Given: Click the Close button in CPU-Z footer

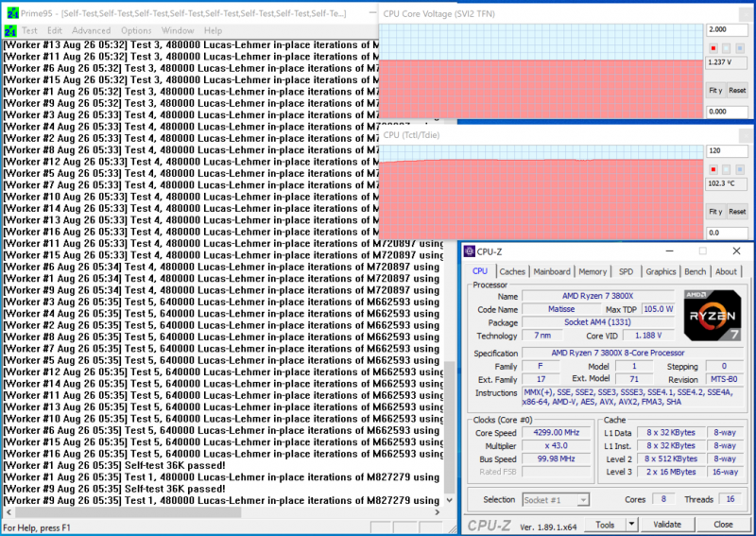Looking at the screenshot, I should click(723, 525).
